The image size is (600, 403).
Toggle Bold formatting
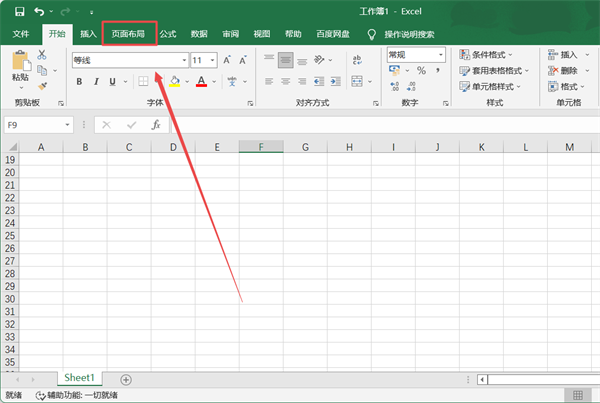click(x=79, y=81)
